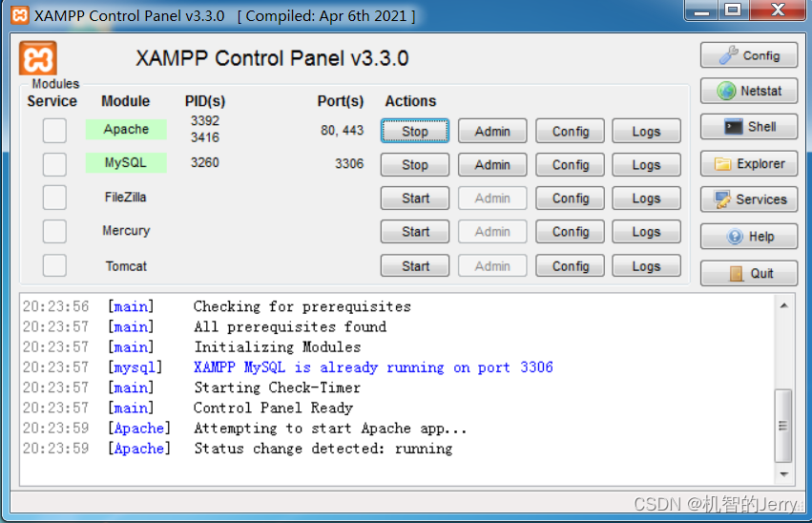
Task: Open Explorer with the folder icon
Action: click(749, 163)
